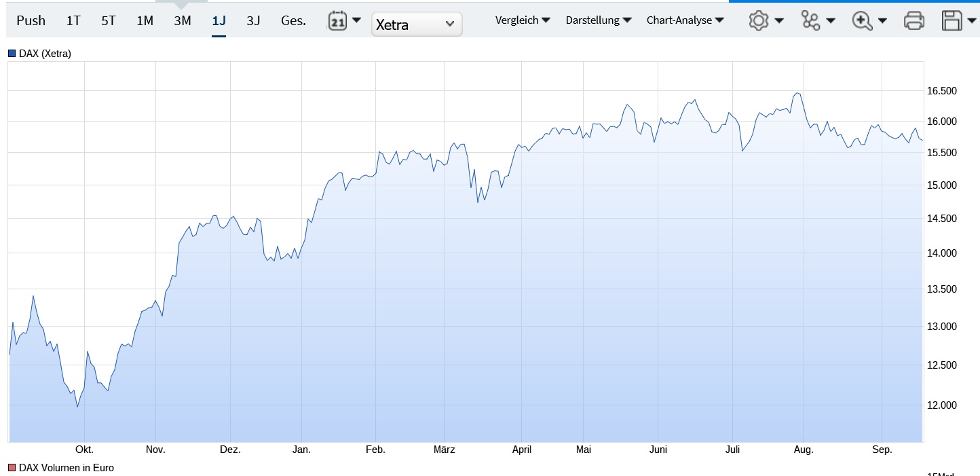Switch chart to 3M range
Image resolution: width=980 pixels, height=476 pixels.
[x=182, y=20]
